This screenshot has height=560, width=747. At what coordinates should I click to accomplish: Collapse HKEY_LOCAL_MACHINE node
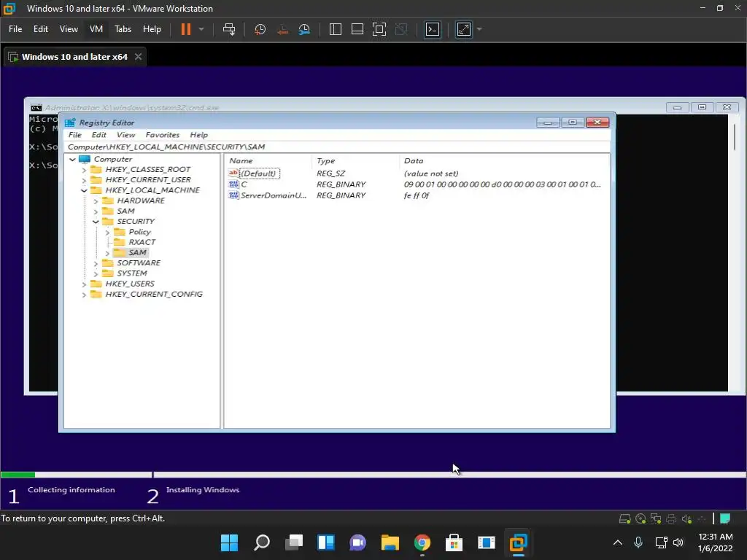(84, 190)
